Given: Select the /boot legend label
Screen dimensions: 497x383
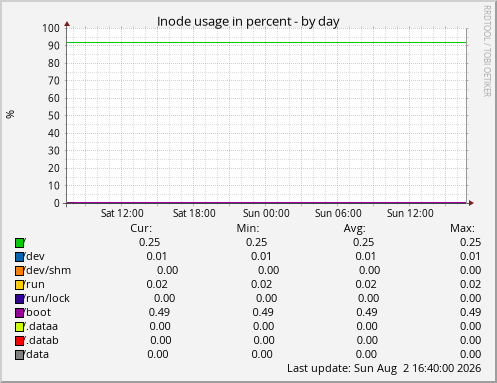Looking at the screenshot, I should click(x=37, y=312).
